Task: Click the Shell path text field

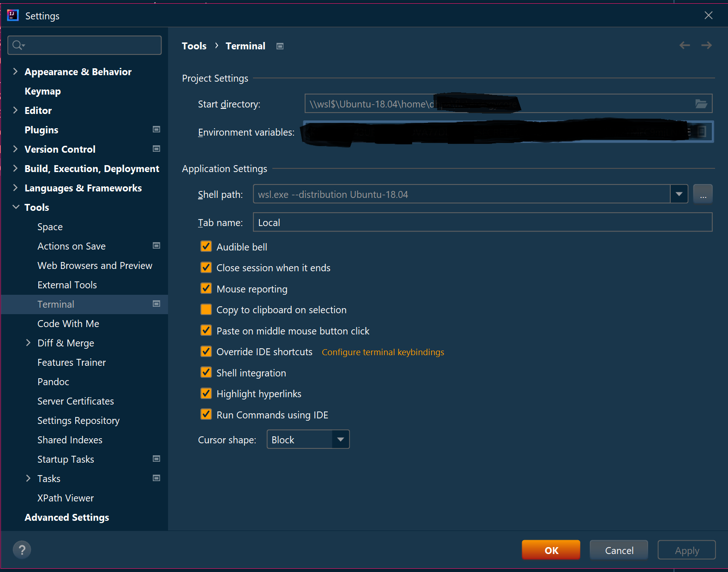Action: click(x=462, y=194)
